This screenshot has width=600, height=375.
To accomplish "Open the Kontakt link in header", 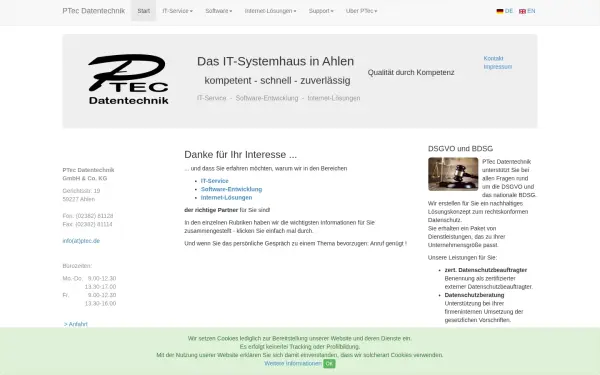I will [493, 58].
